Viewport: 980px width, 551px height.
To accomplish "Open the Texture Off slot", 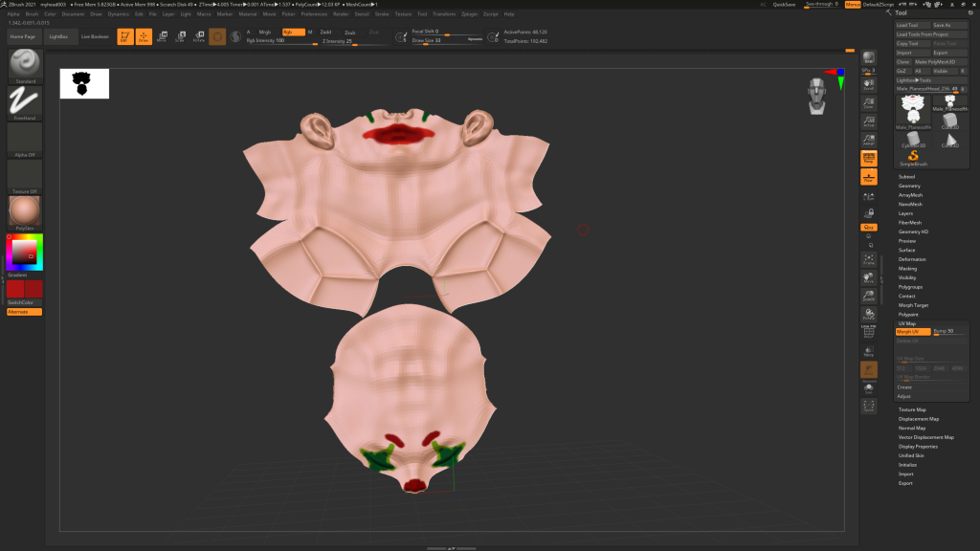I will point(25,176).
